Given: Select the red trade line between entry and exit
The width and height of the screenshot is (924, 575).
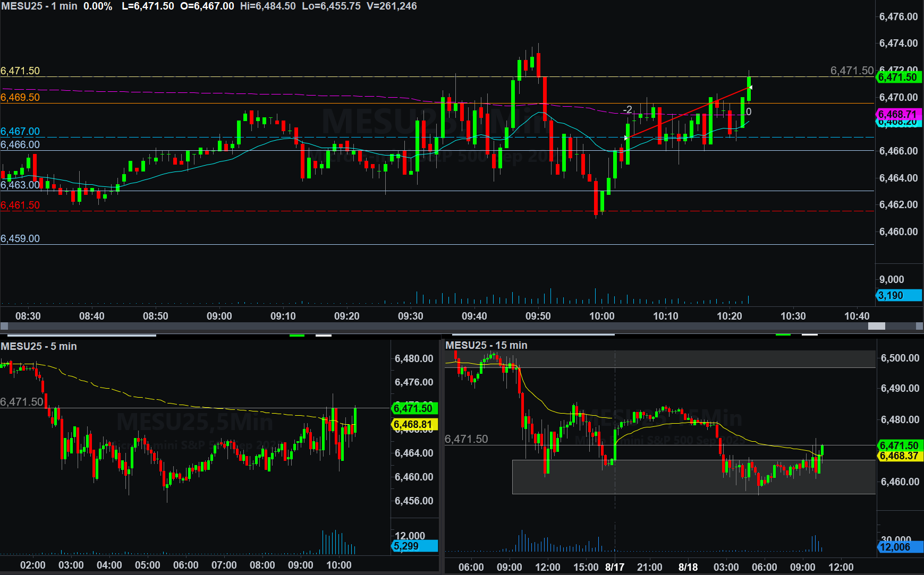Looking at the screenshot, I should pyautogui.click(x=688, y=113).
